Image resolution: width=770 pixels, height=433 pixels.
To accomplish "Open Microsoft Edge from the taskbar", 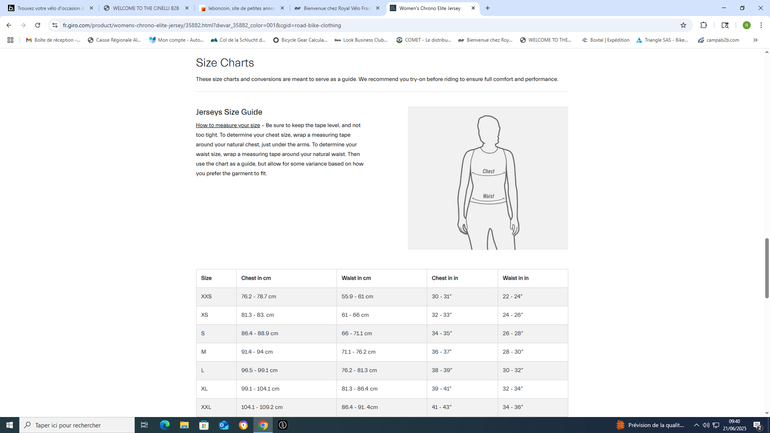I will click(165, 425).
